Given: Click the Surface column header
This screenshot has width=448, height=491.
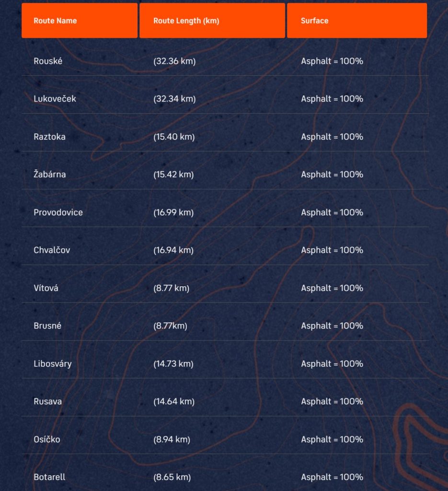Looking at the screenshot, I should (315, 21).
